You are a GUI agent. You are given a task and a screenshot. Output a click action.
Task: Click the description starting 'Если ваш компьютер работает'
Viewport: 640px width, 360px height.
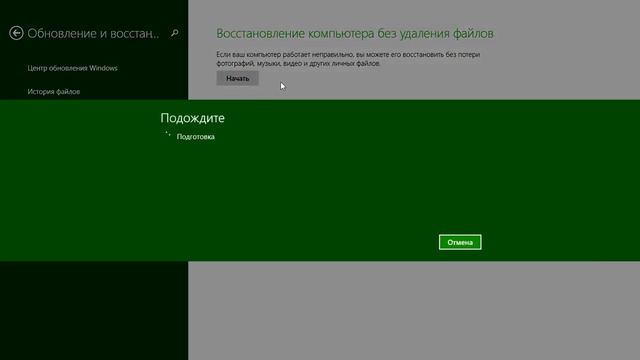(348, 59)
